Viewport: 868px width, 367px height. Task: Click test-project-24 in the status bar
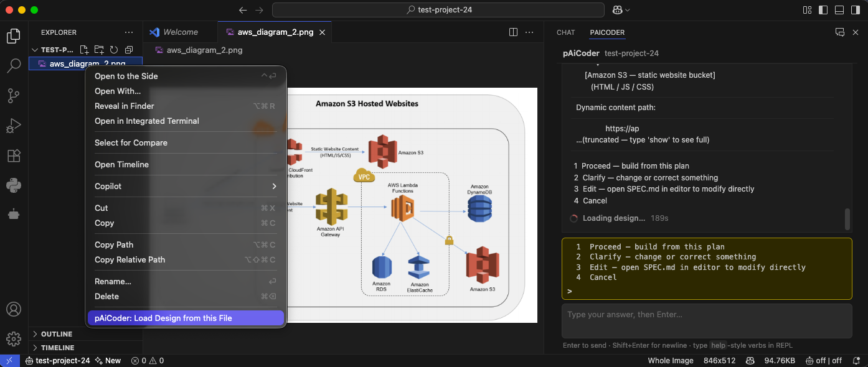57,361
